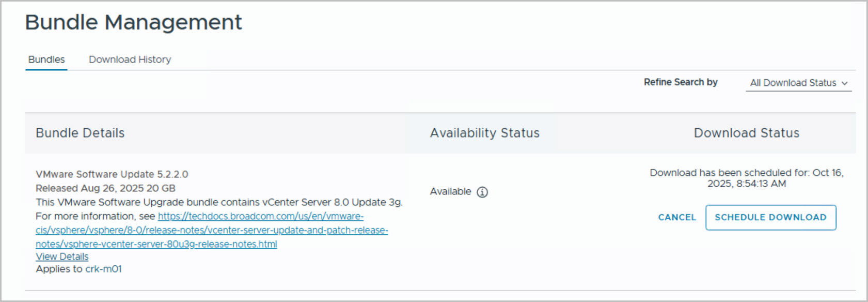Click the Availability Status column header
The height and width of the screenshot is (302, 868).
click(x=484, y=133)
